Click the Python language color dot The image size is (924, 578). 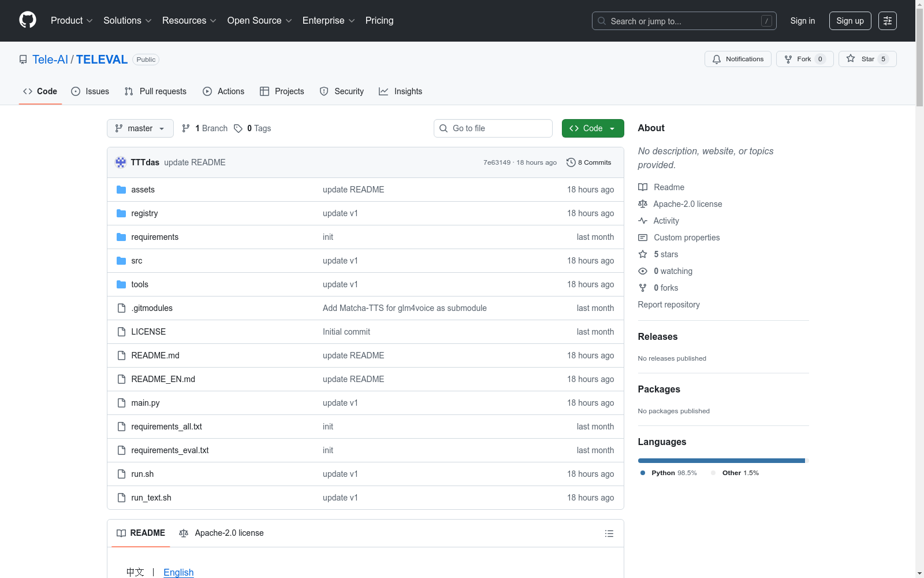pyautogui.click(x=643, y=473)
